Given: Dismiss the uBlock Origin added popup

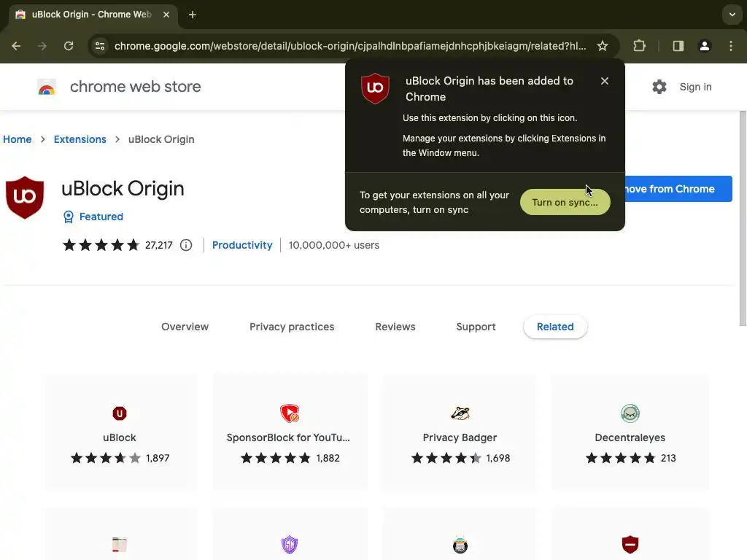Looking at the screenshot, I should (605, 81).
